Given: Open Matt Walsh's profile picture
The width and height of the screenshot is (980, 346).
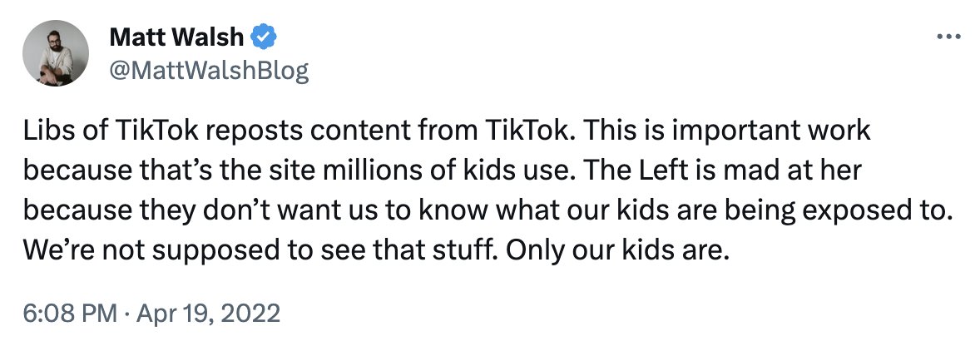Looking at the screenshot, I should [56, 53].
